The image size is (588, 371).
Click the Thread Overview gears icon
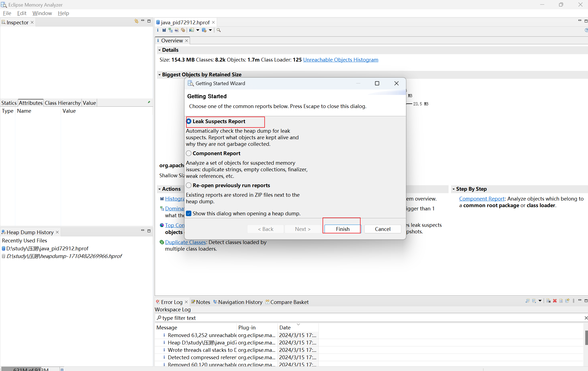tap(183, 30)
